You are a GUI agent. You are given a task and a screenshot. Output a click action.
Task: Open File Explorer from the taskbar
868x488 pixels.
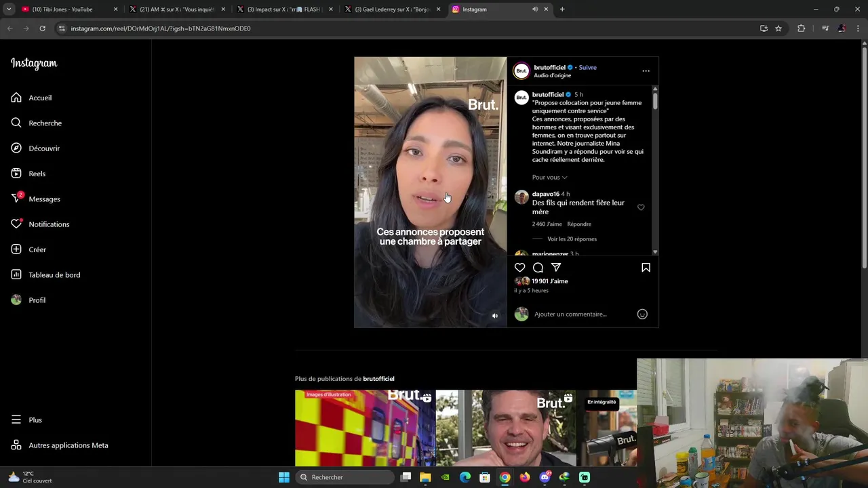425,477
